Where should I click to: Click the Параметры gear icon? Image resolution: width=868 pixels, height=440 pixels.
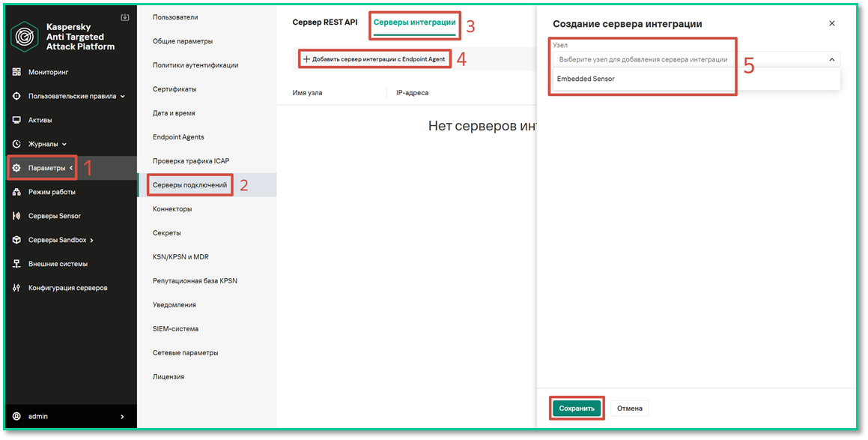(x=16, y=168)
